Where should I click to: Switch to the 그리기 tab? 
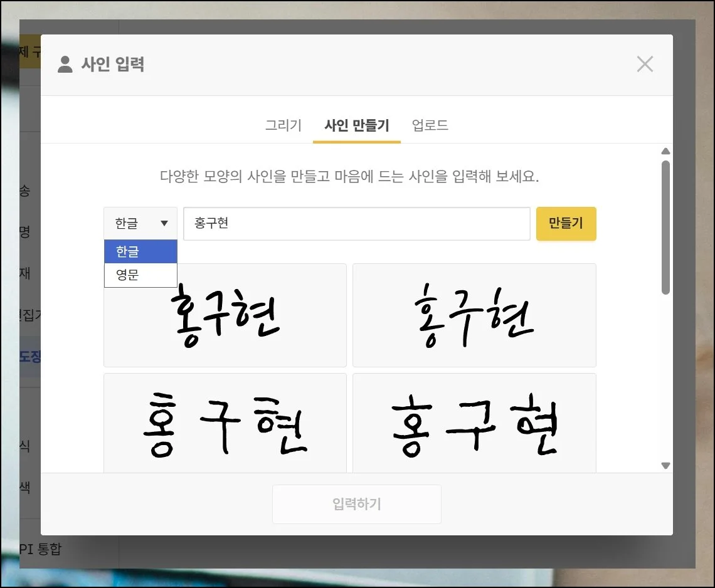point(283,125)
